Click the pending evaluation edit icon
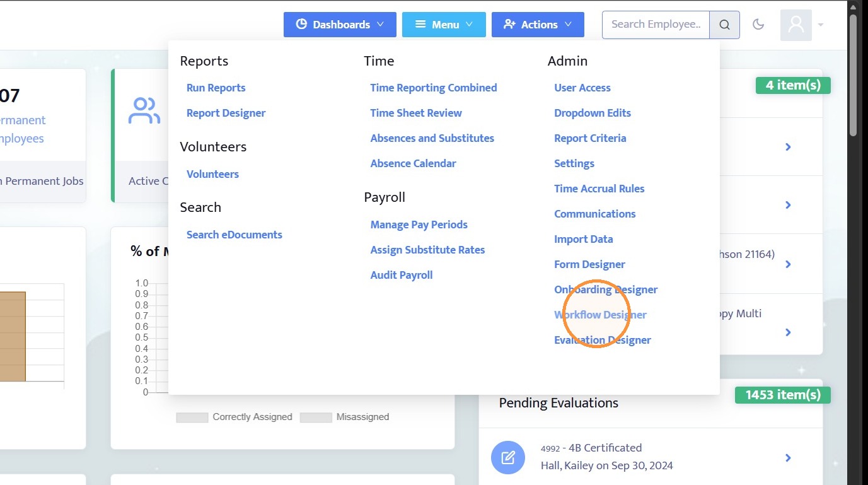 click(508, 457)
